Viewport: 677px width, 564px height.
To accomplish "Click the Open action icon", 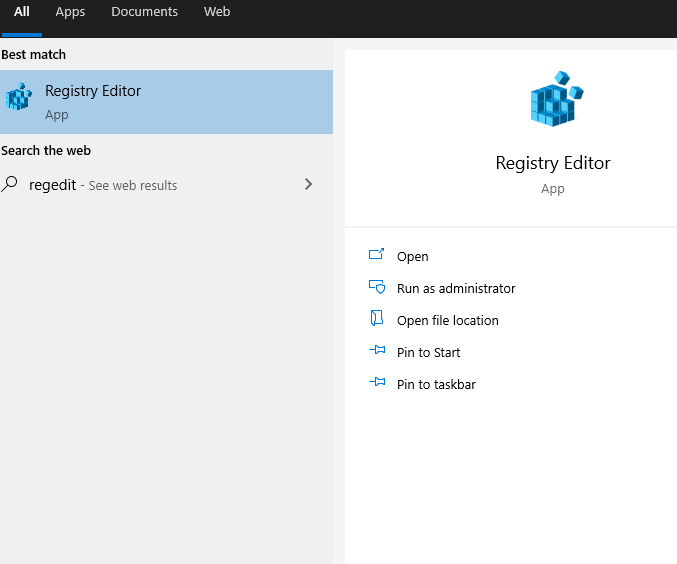I will [376, 254].
